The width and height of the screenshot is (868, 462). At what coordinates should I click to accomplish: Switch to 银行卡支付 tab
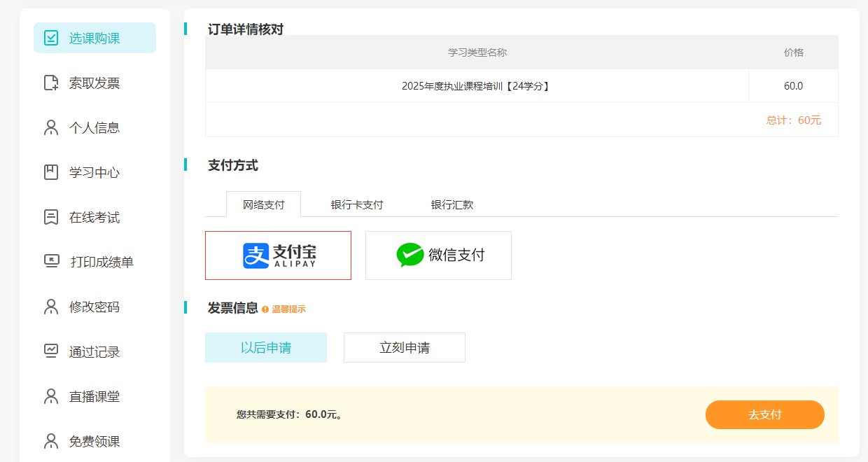point(357,205)
